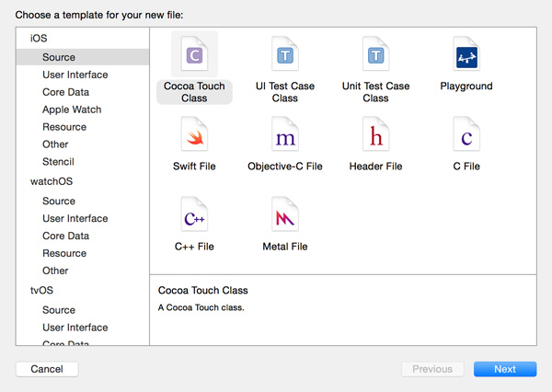Choose Other under iOS
This screenshot has height=392, width=552.
point(83,144)
